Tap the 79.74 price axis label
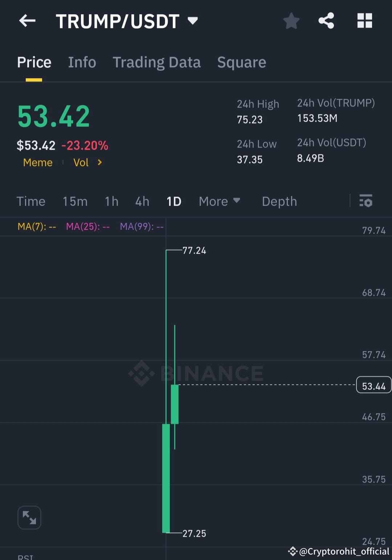Screen dimensions: 392x560 (x=374, y=231)
